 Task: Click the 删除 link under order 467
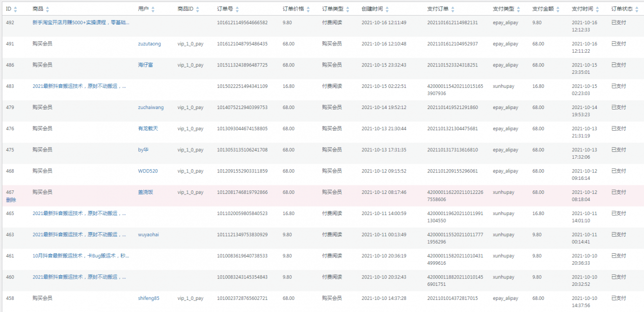coord(11,199)
